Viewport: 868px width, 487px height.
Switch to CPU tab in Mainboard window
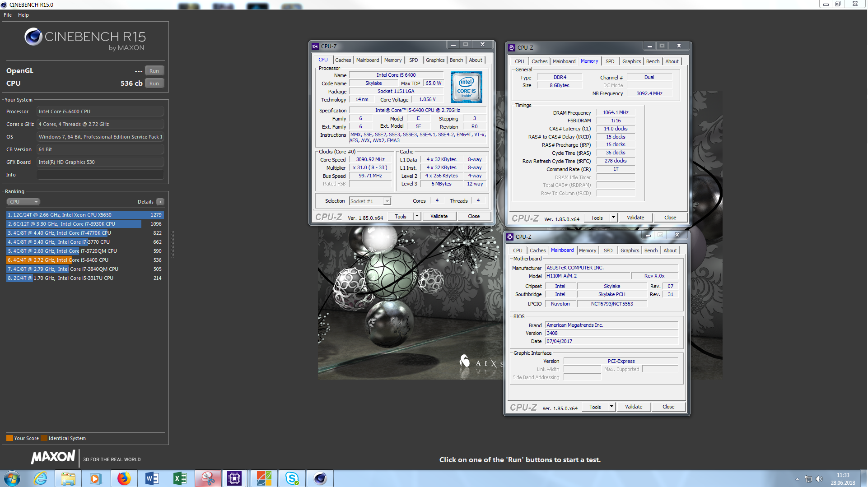click(x=518, y=250)
